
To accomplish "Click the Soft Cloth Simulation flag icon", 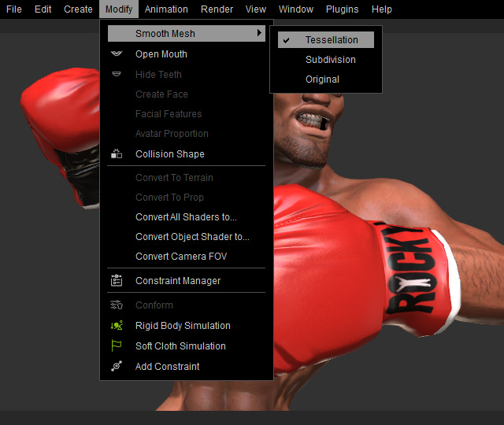I will point(117,346).
